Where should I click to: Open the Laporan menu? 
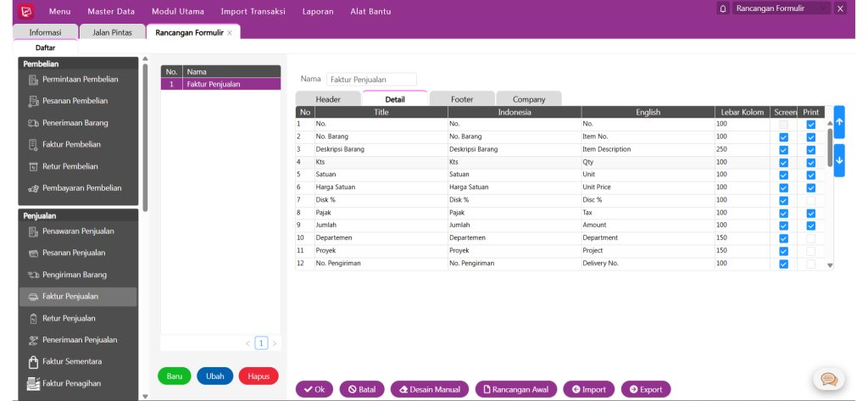[x=318, y=11]
